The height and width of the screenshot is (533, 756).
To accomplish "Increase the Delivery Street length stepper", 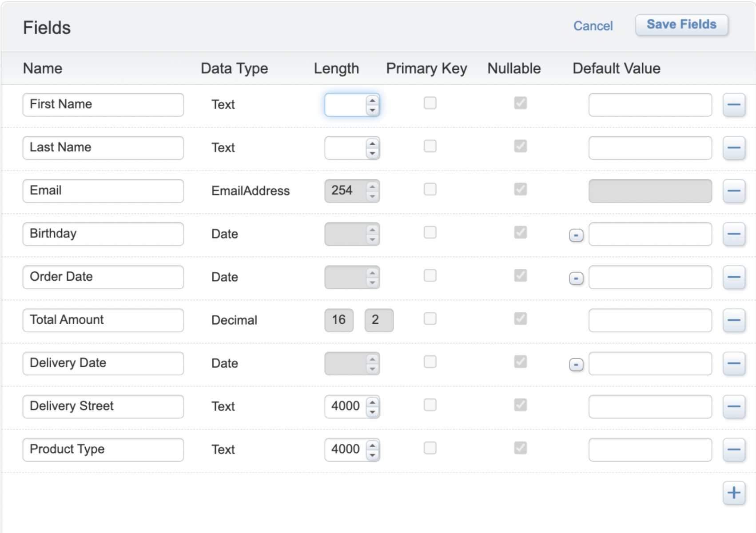I will (x=372, y=402).
